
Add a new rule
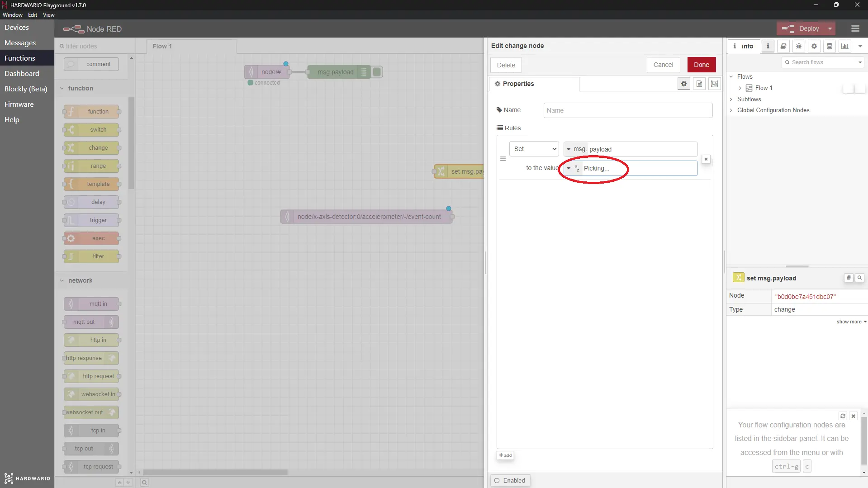tap(505, 455)
